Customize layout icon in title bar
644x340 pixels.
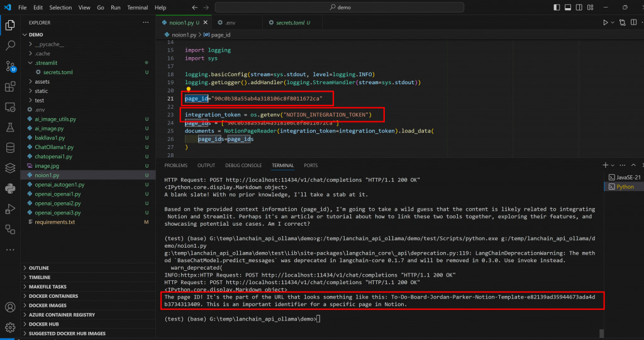[590, 8]
